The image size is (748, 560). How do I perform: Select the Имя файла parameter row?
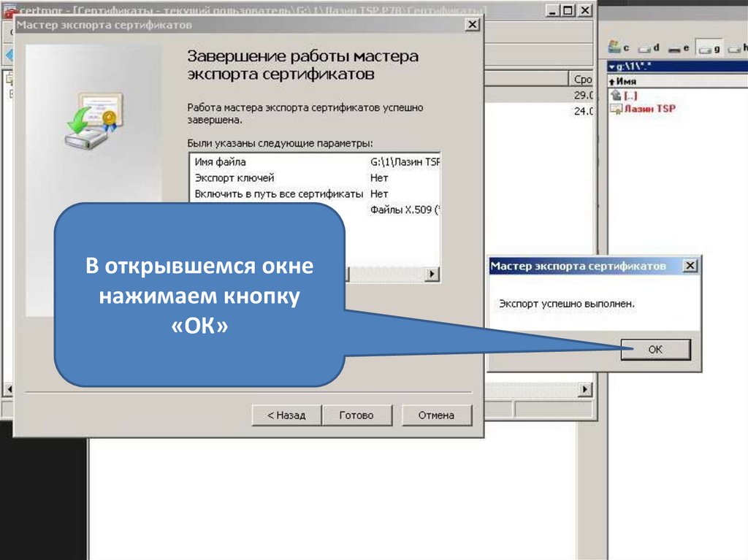tap(315, 161)
